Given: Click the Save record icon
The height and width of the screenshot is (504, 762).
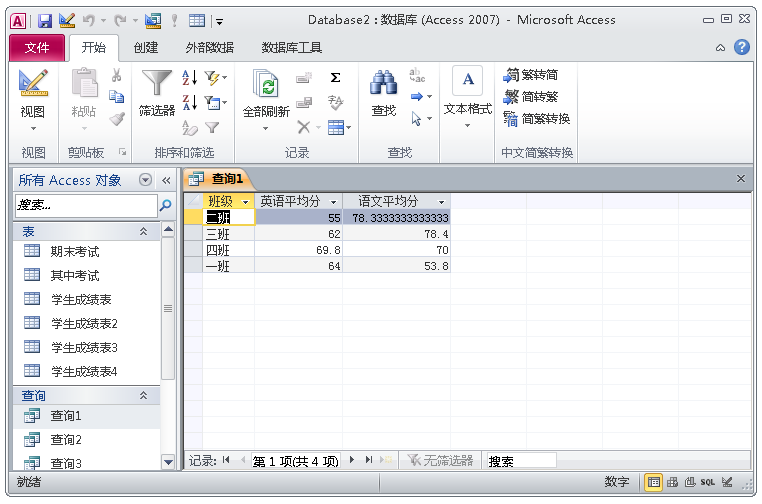Looking at the screenshot, I should coord(304,103).
